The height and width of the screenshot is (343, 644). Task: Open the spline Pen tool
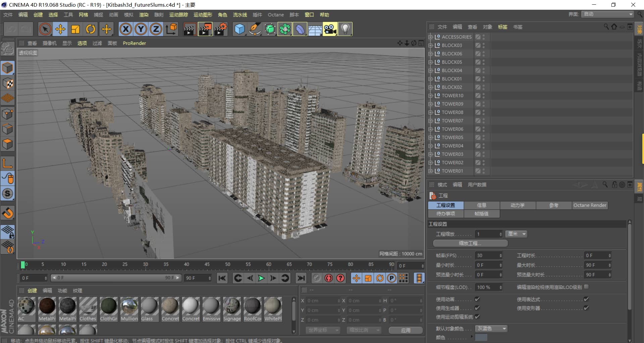(x=255, y=29)
